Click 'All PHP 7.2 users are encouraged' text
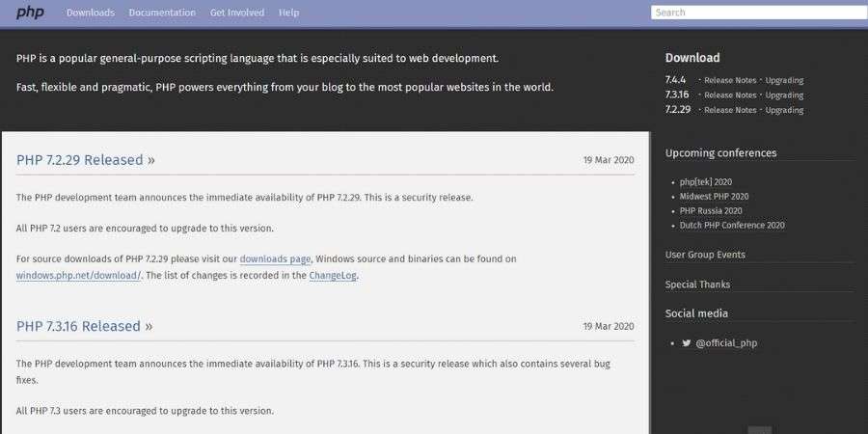The height and width of the screenshot is (434, 868). point(145,228)
